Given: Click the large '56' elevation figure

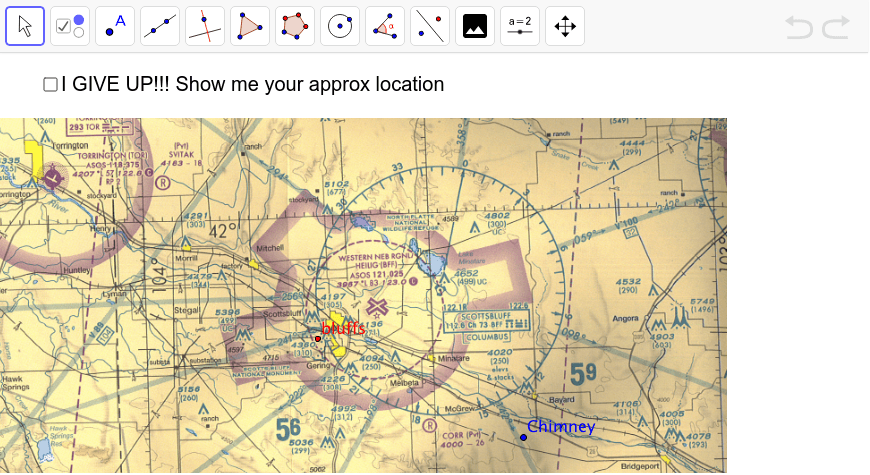Looking at the screenshot, I should point(288,429).
